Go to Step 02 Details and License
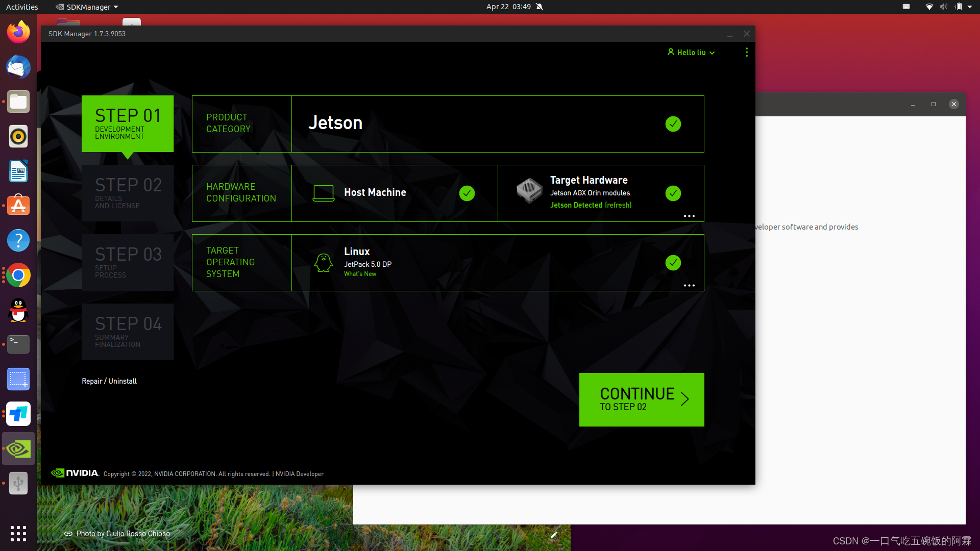This screenshot has height=551, width=980. coord(128,193)
